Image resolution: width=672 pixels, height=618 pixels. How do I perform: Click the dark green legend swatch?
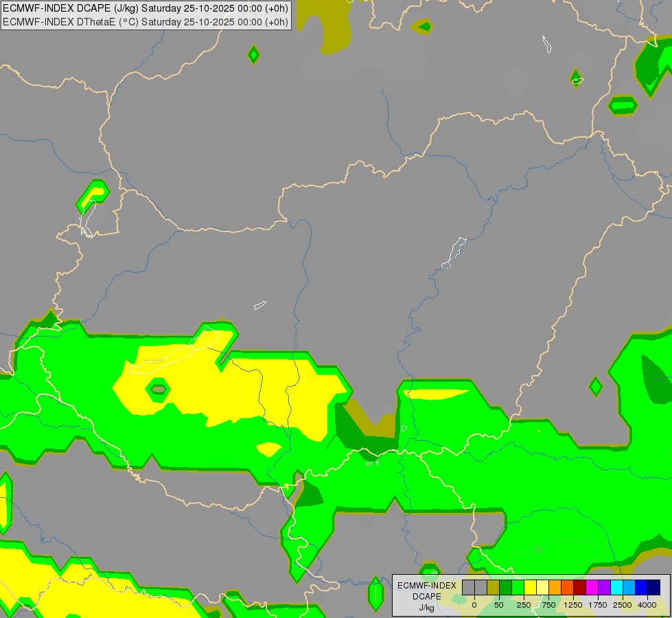click(505, 587)
